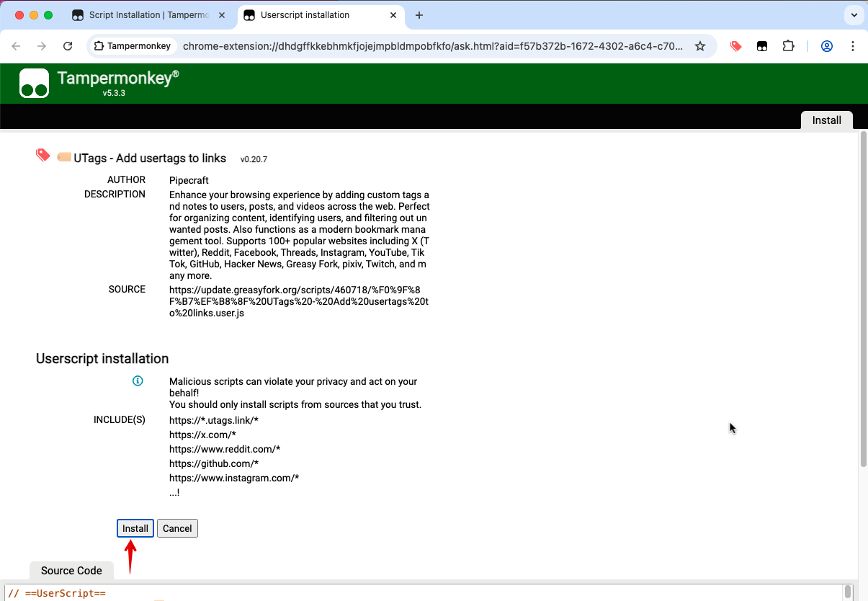Click the address bar URL field
The image size is (868, 601).
[x=432, y=46]
